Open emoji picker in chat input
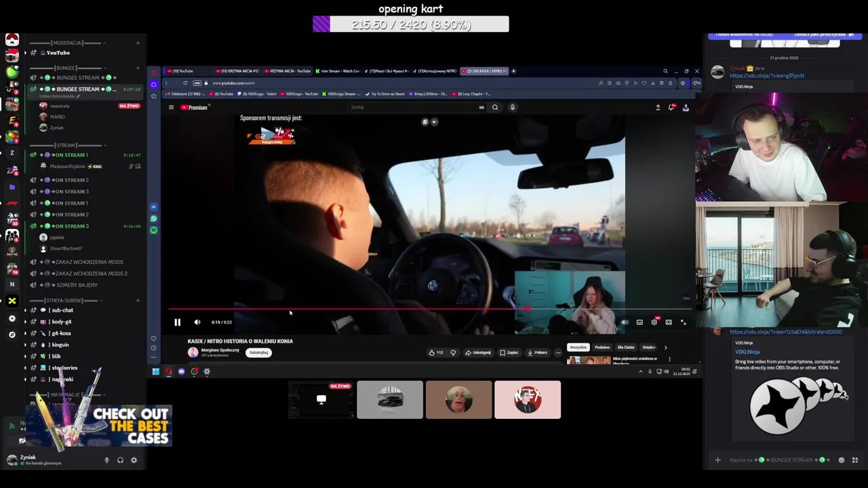 [x=842, y=460]
